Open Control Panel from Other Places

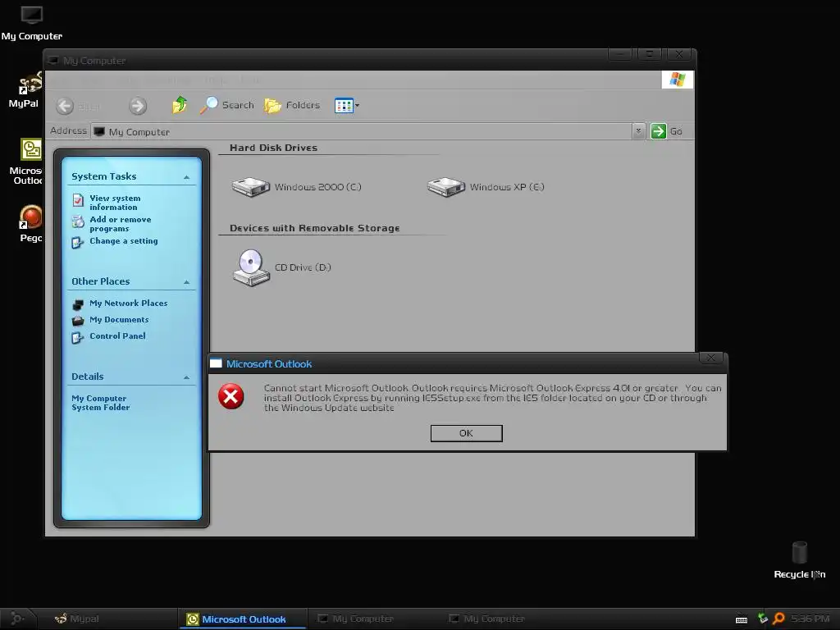click(x=117, y=336)
